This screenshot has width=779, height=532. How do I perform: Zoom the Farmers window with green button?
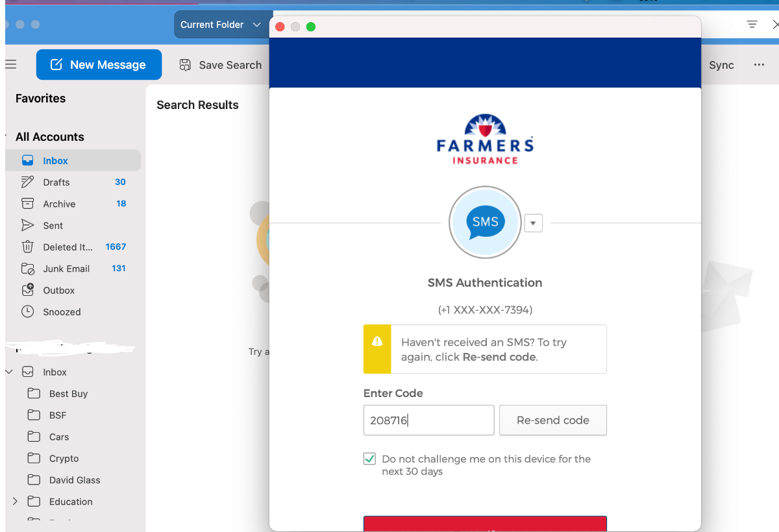coord(311,27)
